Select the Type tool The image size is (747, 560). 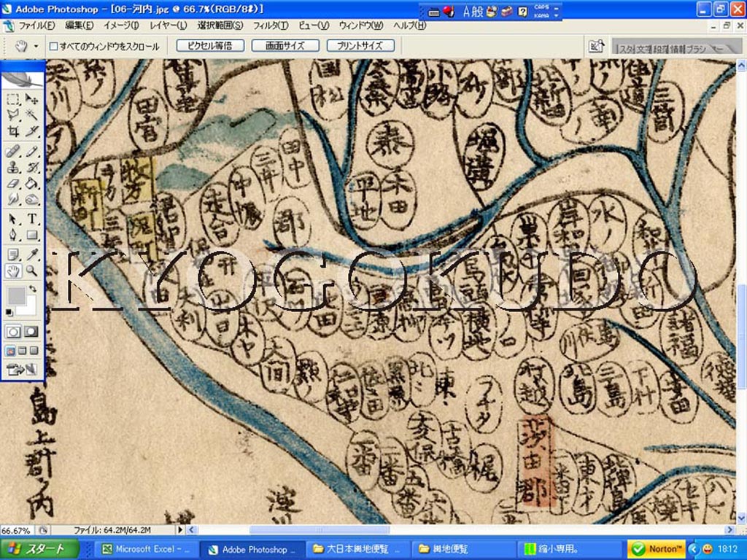tap(31, 219)
